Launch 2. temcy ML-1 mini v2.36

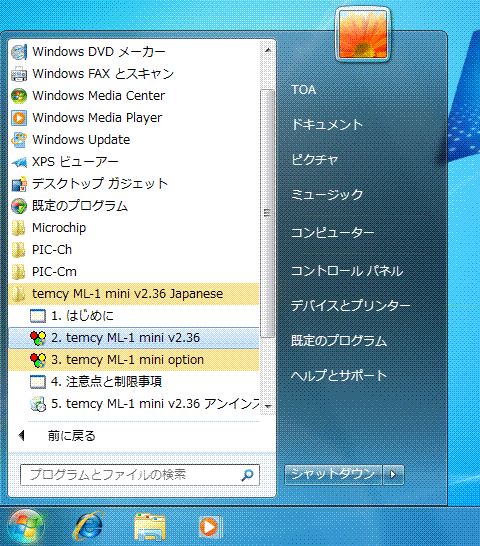coord(134,338)
